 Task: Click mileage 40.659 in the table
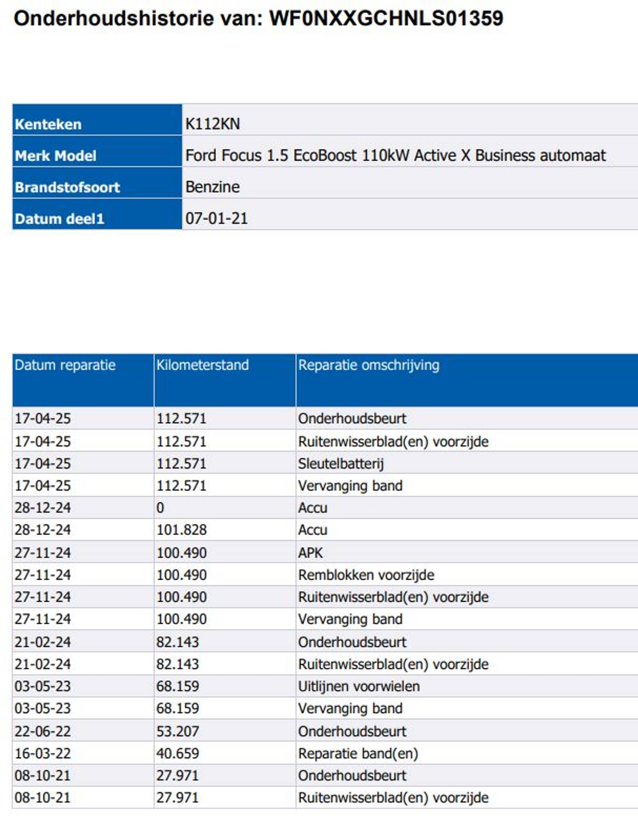(x=177, y=753)
